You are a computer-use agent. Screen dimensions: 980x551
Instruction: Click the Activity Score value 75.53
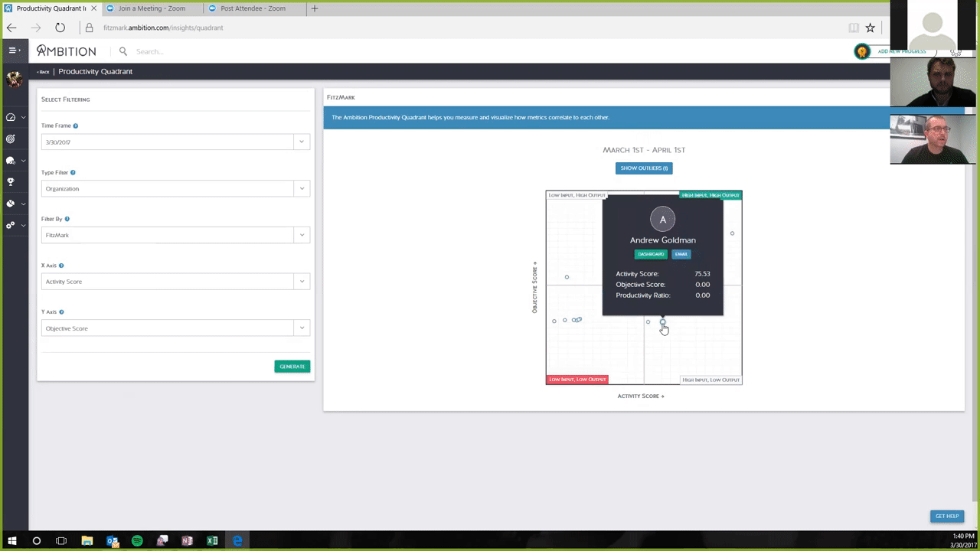(x=702, y=274)
